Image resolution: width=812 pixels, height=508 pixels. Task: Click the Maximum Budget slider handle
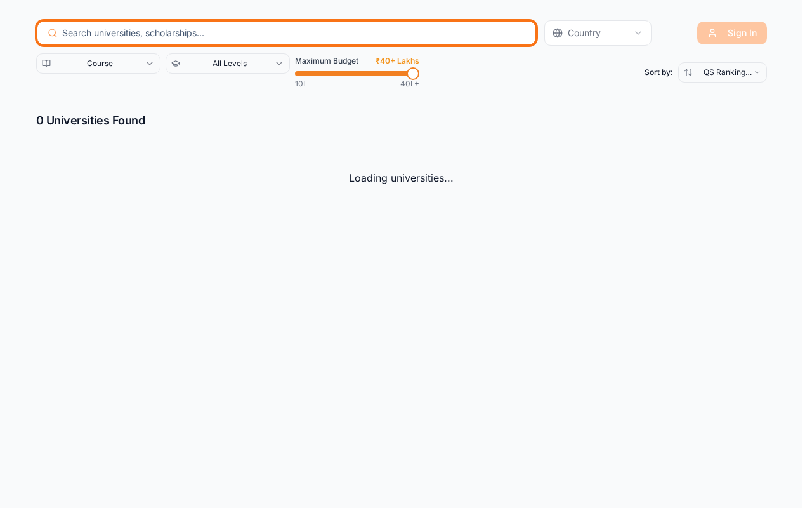tap(413, 74)
